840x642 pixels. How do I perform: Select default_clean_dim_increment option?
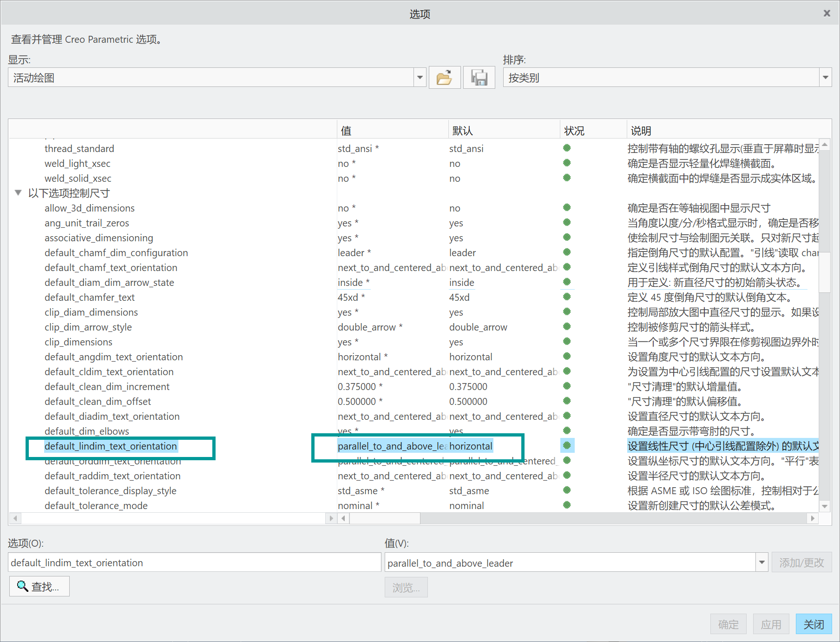107,386
